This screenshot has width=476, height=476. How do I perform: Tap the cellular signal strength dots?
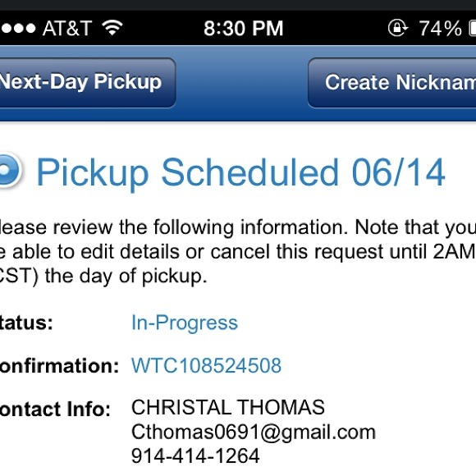point(17,28)
